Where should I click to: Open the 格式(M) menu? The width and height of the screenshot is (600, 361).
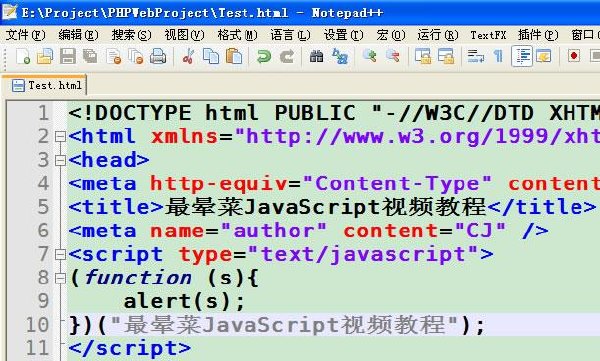237,35
